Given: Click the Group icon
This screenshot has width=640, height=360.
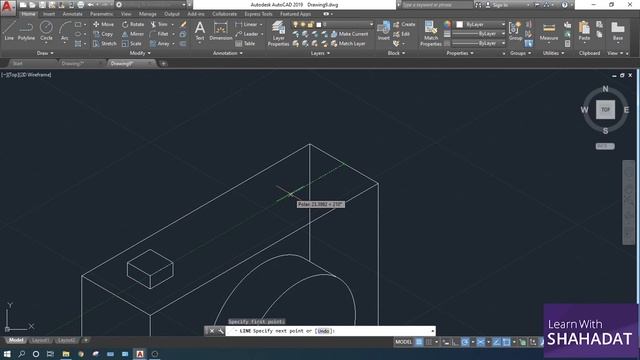Looking at the screenshot, I should (x=515, y=31).
